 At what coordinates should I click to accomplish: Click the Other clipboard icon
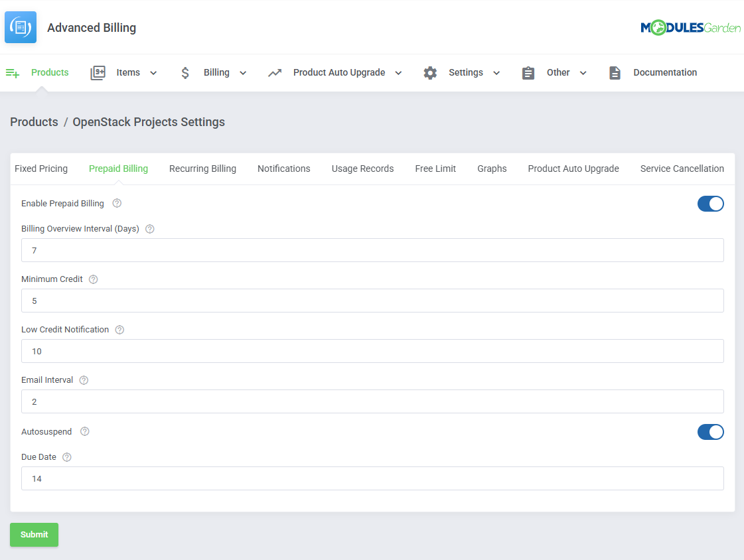(x=528, y=73)
